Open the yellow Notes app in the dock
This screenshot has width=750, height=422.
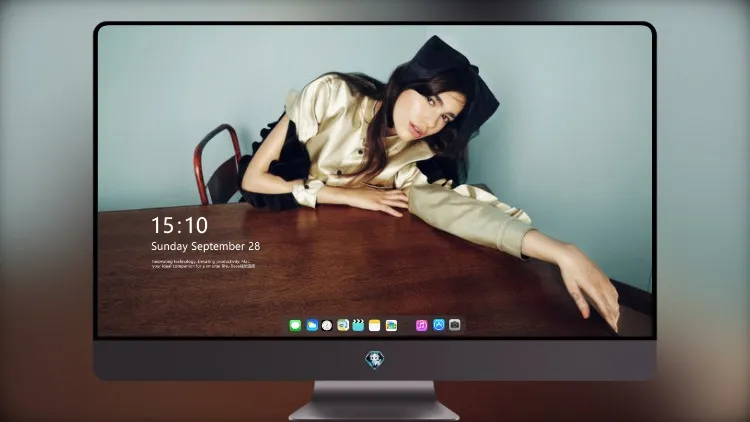point(375,325)
